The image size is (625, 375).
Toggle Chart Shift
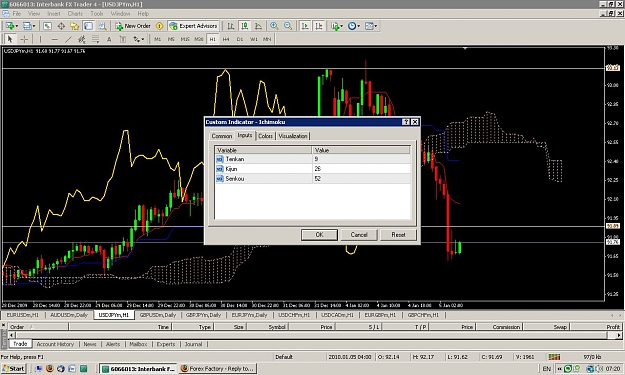319,26
